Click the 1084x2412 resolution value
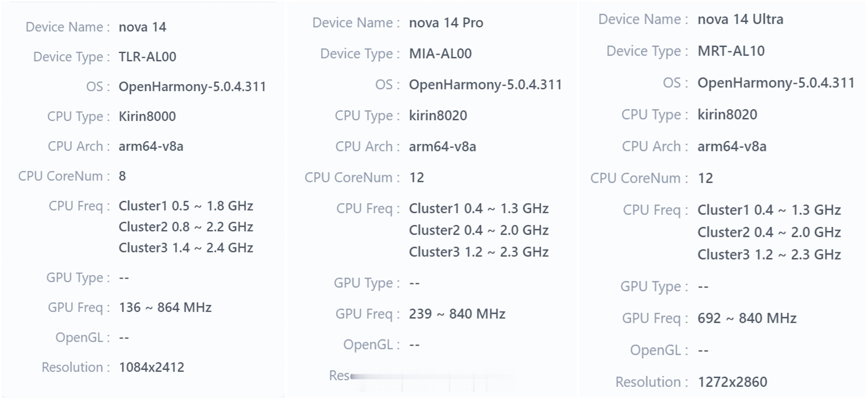868x400 pixels. [152, 367]
